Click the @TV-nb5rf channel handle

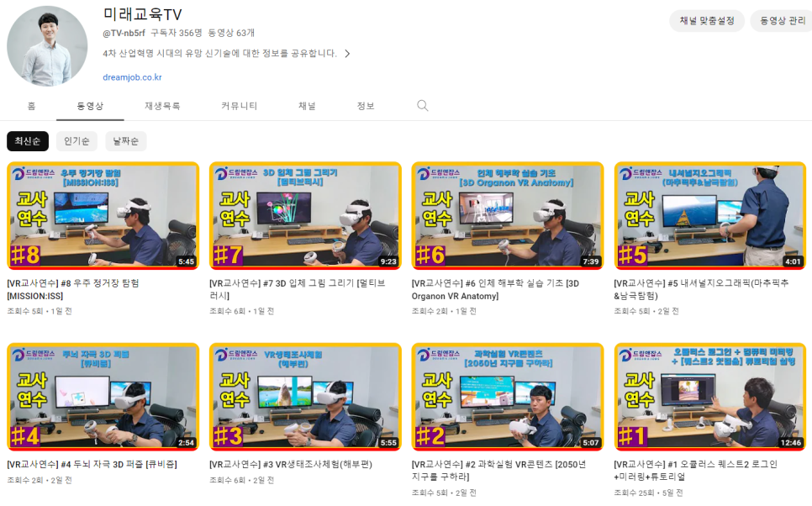tap(124, 33)
